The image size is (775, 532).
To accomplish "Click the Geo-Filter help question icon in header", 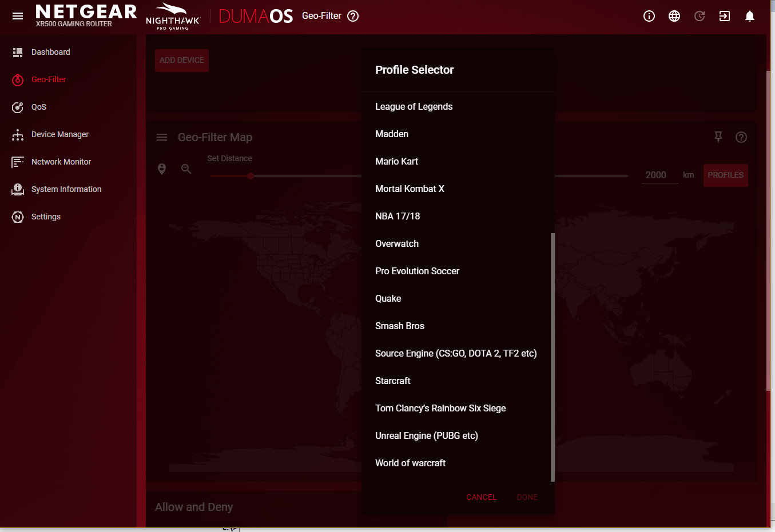I will tap(353, 16).
